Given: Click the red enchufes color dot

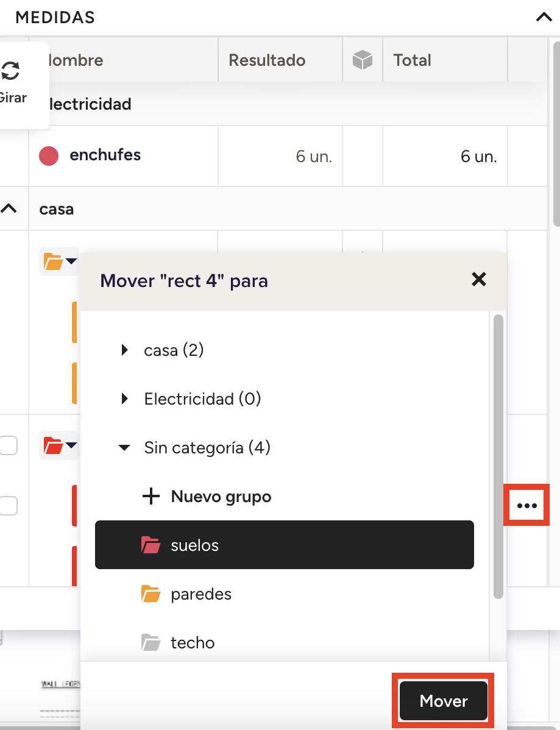Looking at the screenshot, I should (x=49, y=156).
